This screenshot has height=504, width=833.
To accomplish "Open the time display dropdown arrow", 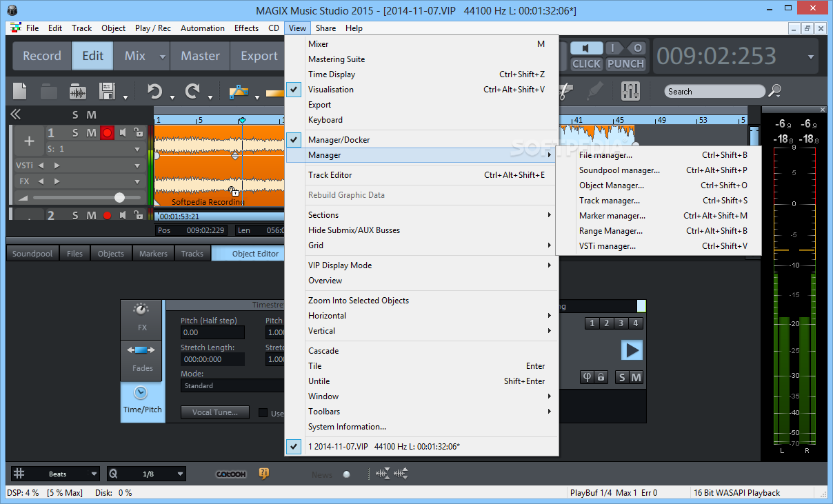I will coord(811,57).
